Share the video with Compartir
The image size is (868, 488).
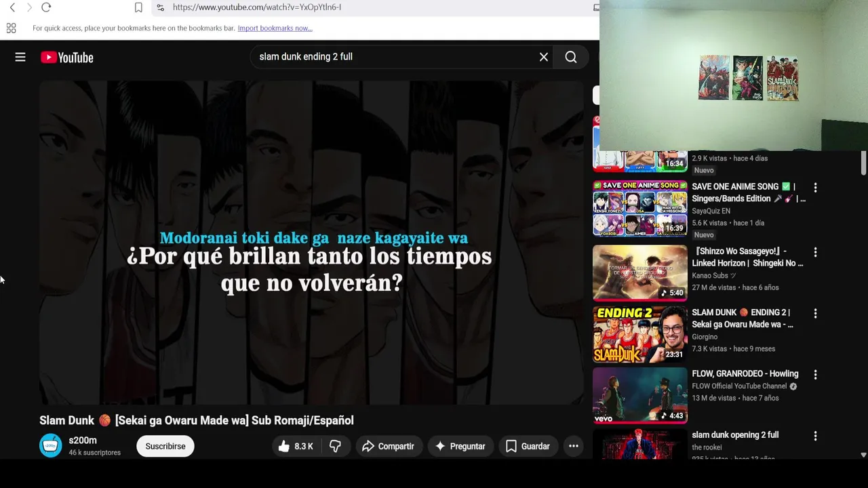pos(388,446)
